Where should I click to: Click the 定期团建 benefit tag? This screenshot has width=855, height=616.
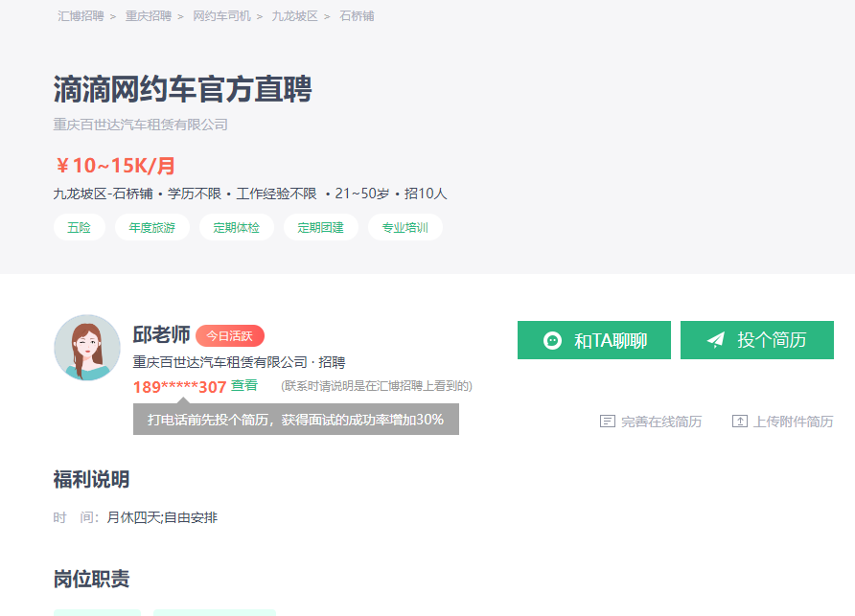320,228
